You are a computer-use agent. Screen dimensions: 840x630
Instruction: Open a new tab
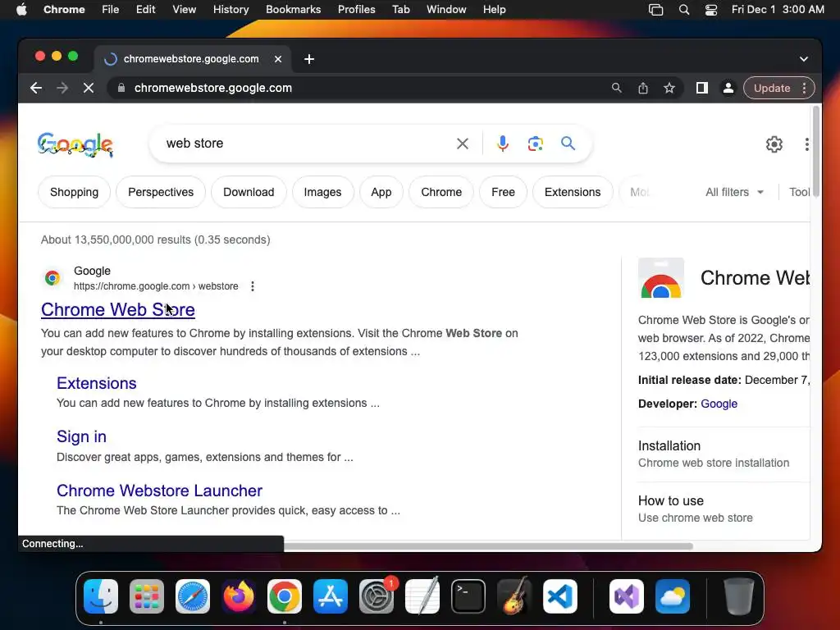(x=309, y=59)
